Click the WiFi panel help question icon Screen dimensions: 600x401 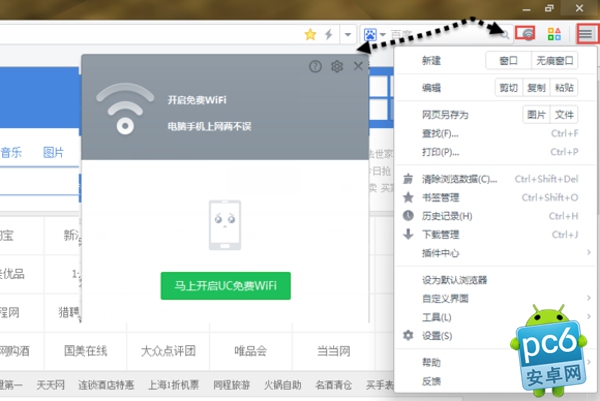[316, 66]
